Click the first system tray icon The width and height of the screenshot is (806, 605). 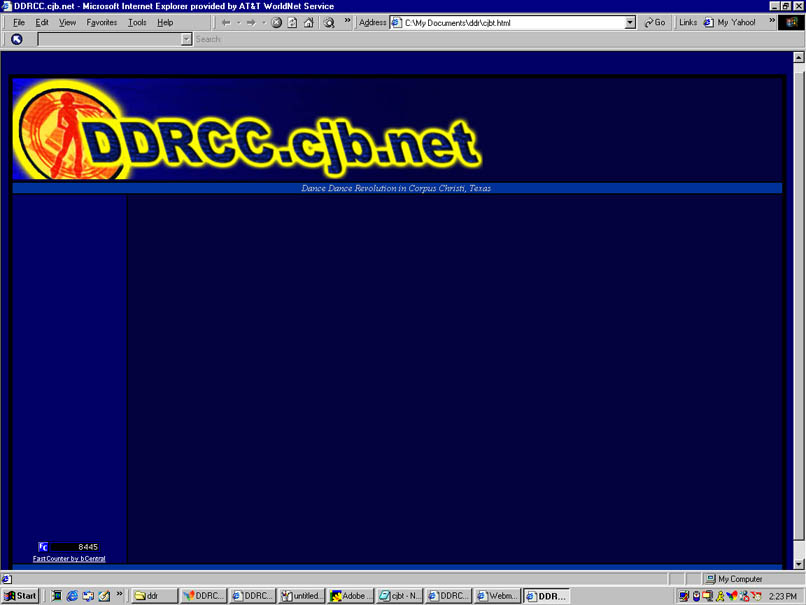click(684, 596)
